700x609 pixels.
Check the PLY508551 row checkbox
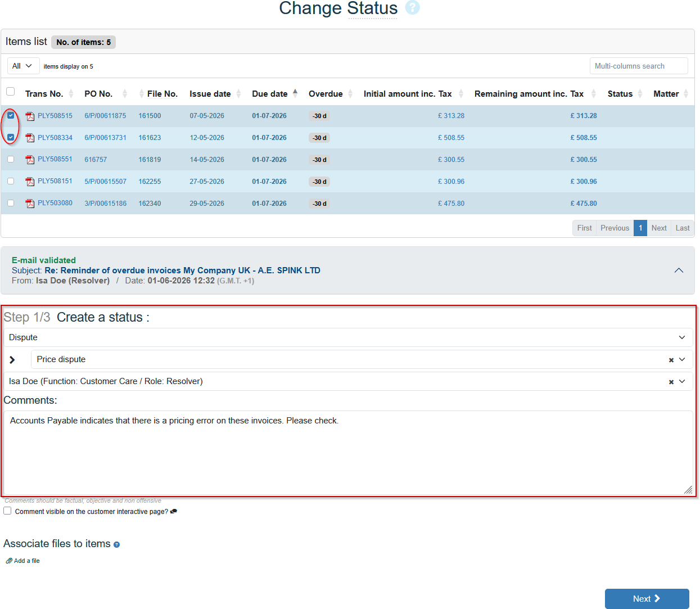(11, 159)
